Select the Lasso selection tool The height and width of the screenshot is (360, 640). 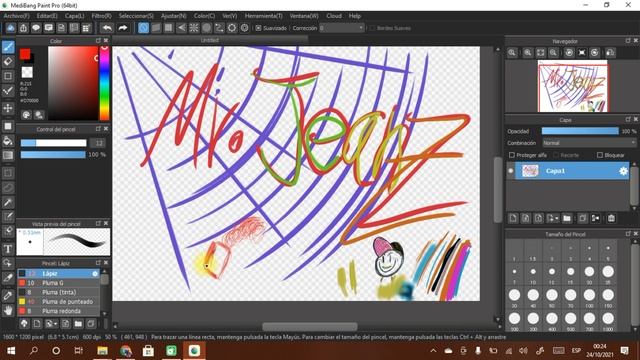pyautogui.click(x=8, y=188)
